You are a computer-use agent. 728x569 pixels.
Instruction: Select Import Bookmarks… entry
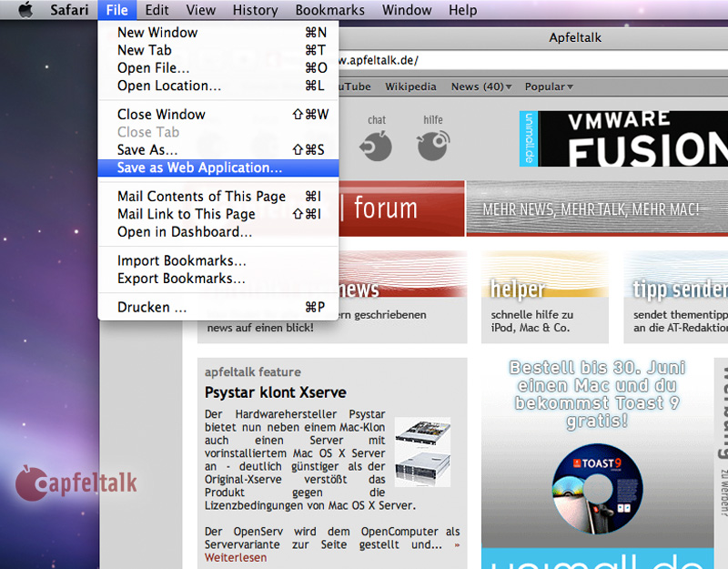point(218,260)
